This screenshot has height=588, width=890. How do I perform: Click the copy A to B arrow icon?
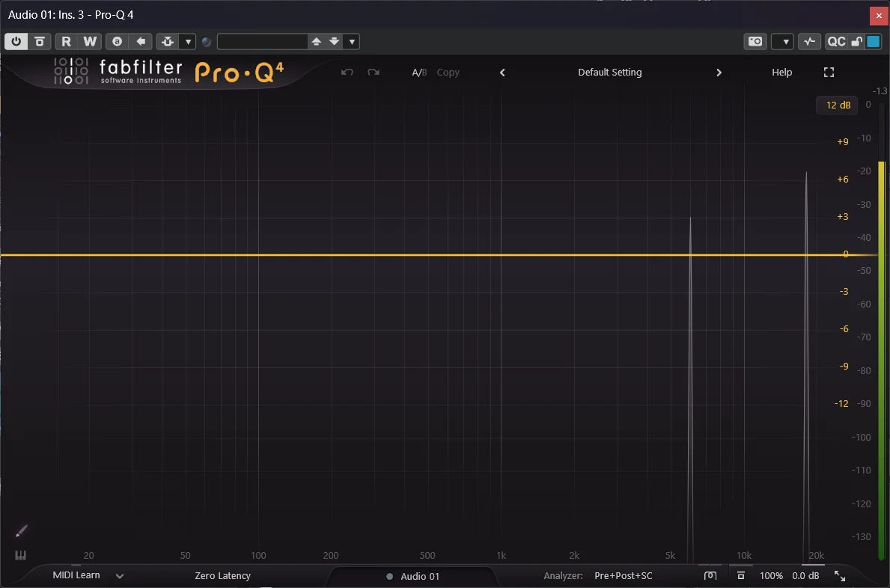click(x=140, y=41)
